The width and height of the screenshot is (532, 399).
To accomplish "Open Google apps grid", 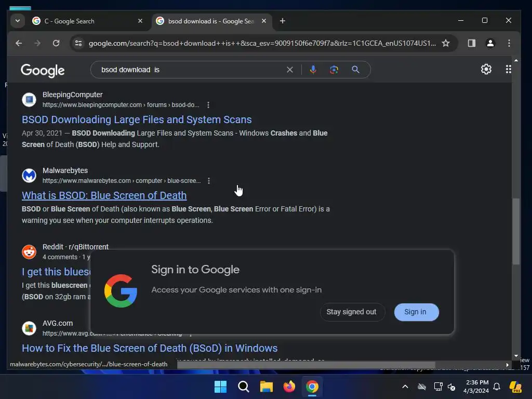I will 508,69.
